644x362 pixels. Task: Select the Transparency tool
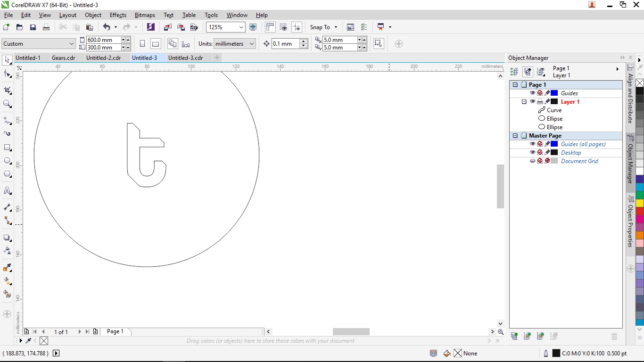pyautogui.click(x=7, y=251)
